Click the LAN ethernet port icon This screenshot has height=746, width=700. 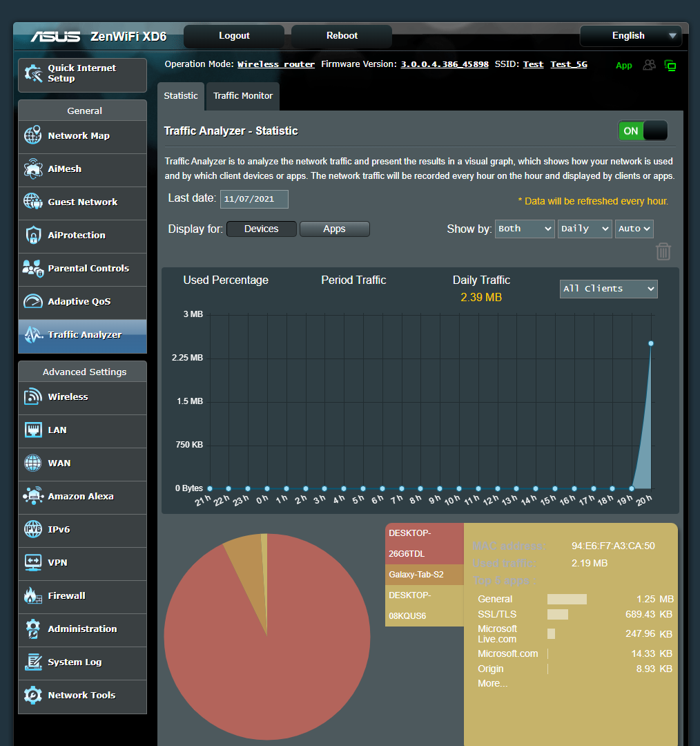[33, 430]
